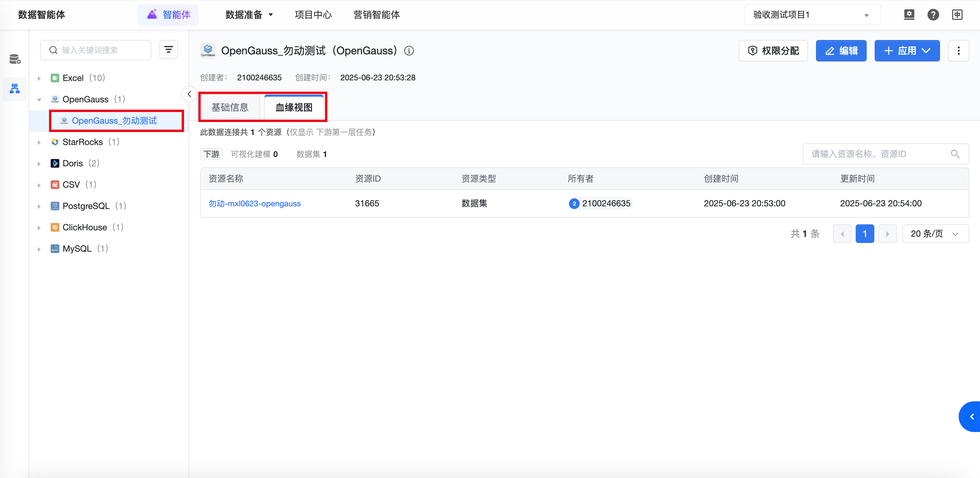
Task: Click the filter icon beside search box
Action: 168,49
